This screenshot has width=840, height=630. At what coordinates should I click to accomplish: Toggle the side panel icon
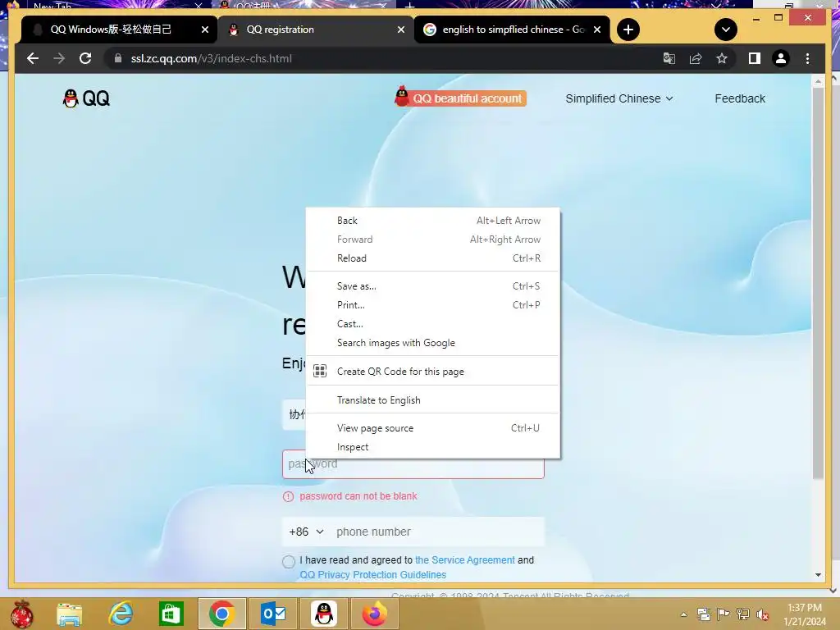tap(755, 58)
